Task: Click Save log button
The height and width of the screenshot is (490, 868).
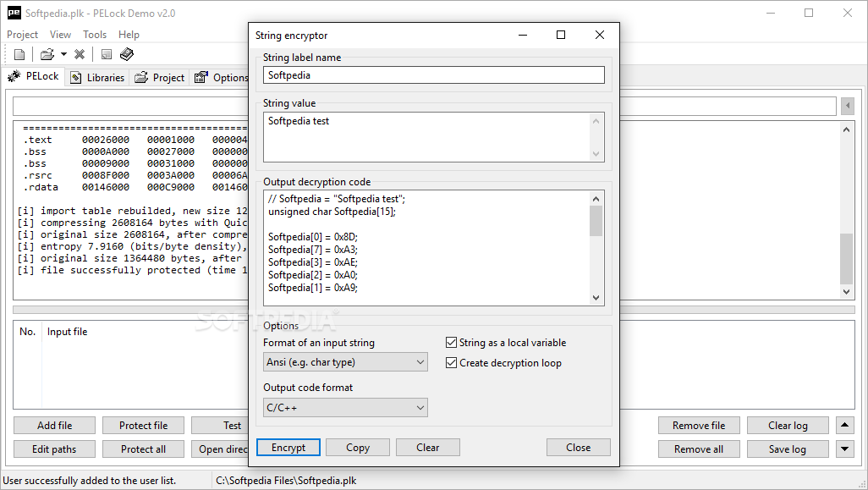Action: pos(788,449)
